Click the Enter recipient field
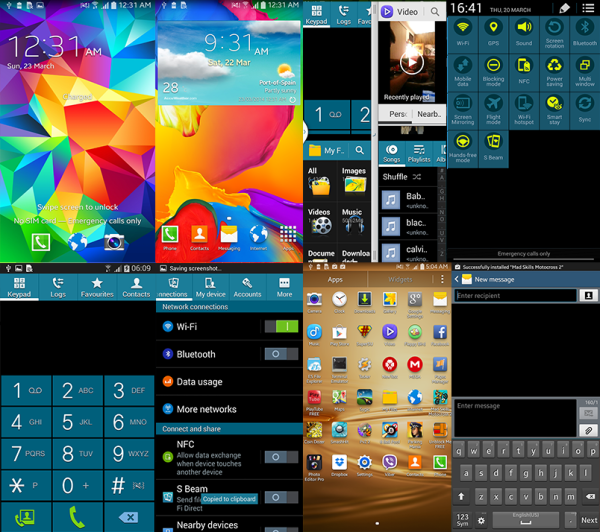Image resolution: width=600 pixels, height=532 pixels. pos(515,295)
